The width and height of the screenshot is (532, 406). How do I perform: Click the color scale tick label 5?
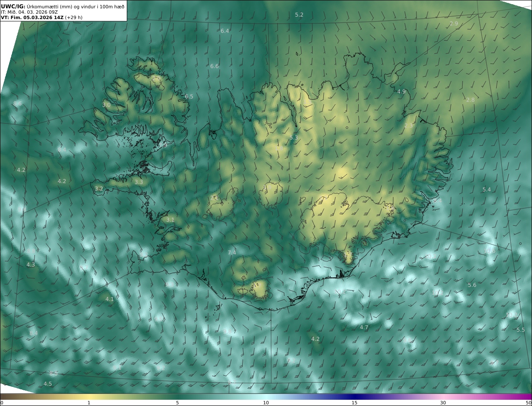tap(177, 403)
